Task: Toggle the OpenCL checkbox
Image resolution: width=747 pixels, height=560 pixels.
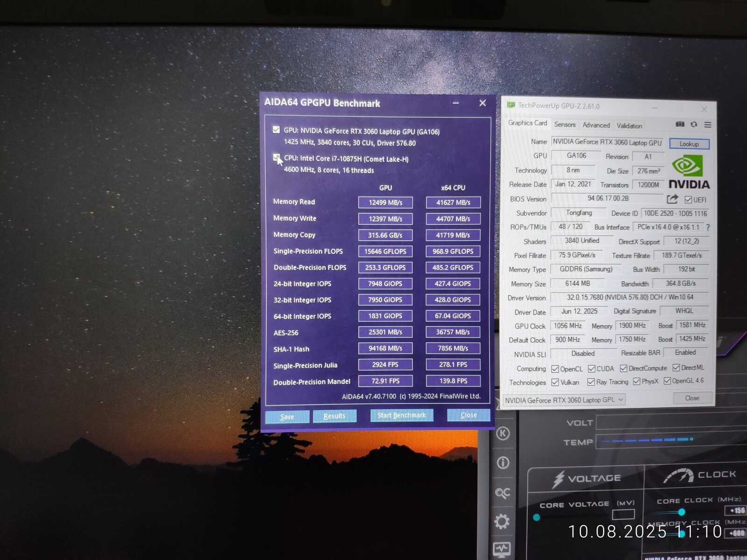Action: [555, 369]
